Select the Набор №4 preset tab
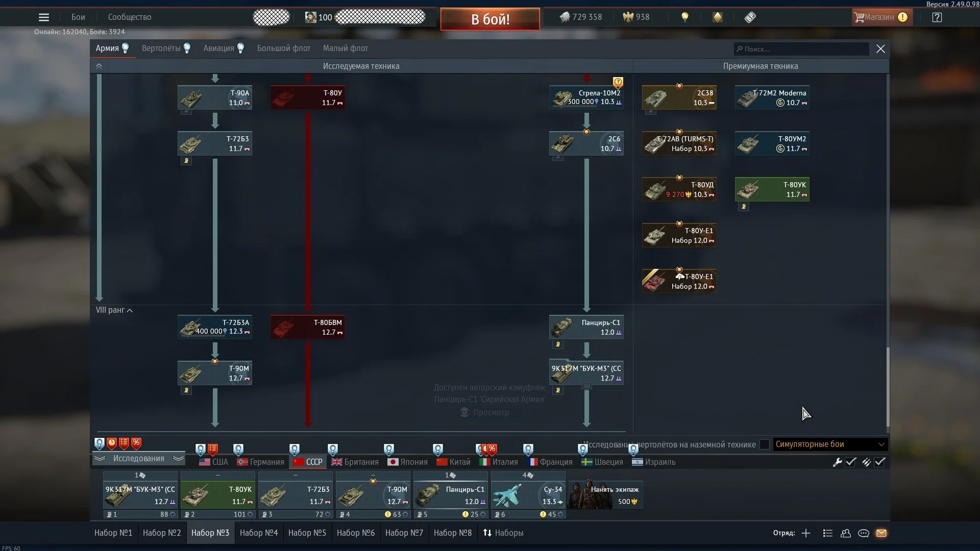 (x=259, y=533)
